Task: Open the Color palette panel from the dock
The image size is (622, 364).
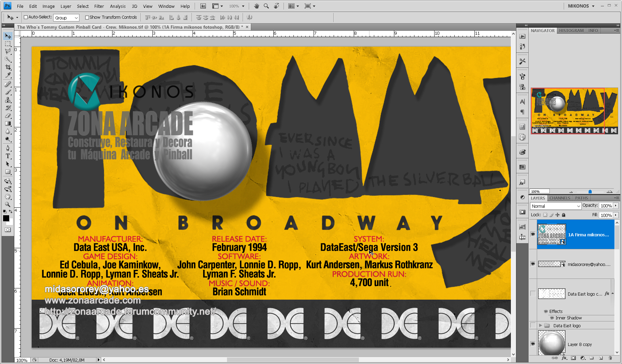Action: (522, 152)
